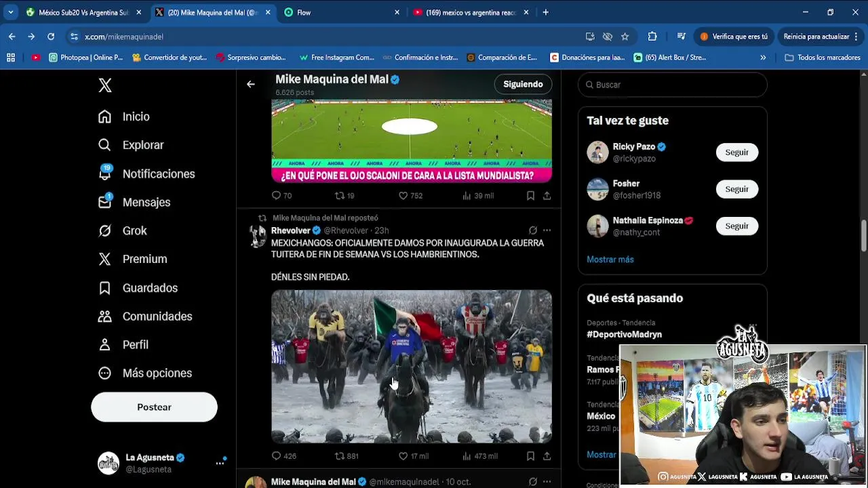Viewport: 868px width, 488px height.
Task: Open the X logo home icon
Action: point(104,85)
